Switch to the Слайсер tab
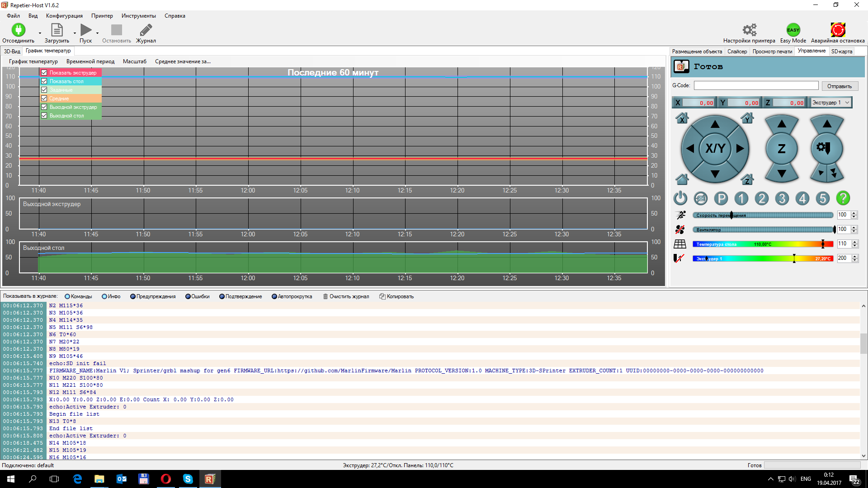The image size is (868, 488). tap(737, 52)
